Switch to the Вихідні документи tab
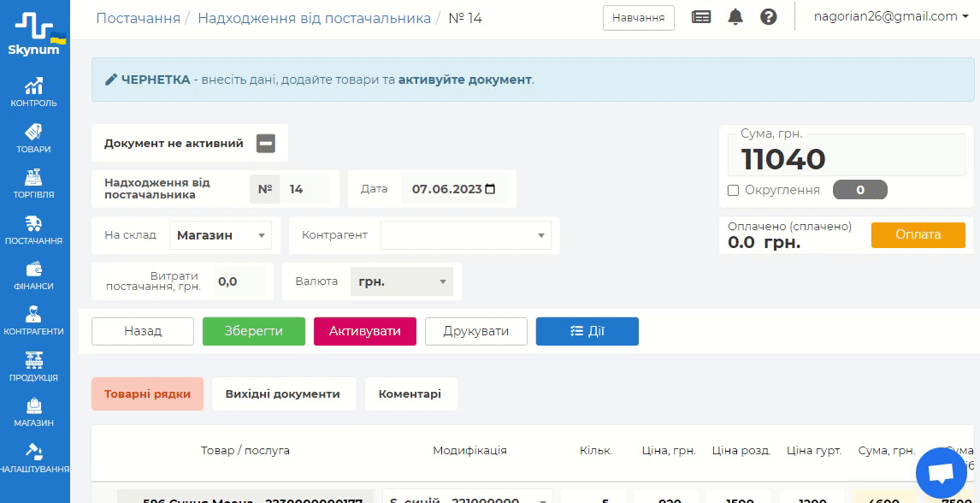This screenshot has width=980, height=503. point(284,394)
